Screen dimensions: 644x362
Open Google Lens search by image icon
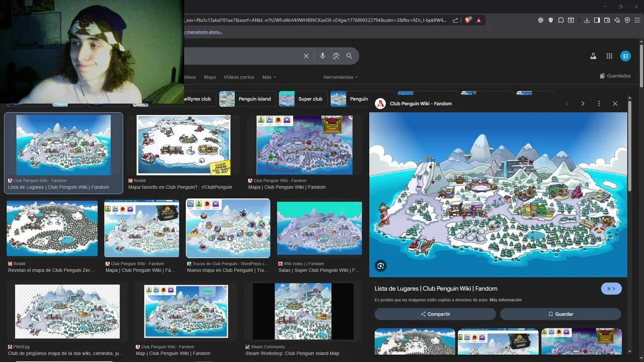point(336,56)
